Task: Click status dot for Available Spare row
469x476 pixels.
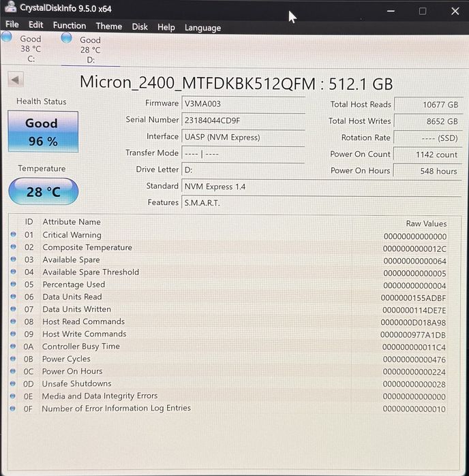Action: click(x=14, y=259)
